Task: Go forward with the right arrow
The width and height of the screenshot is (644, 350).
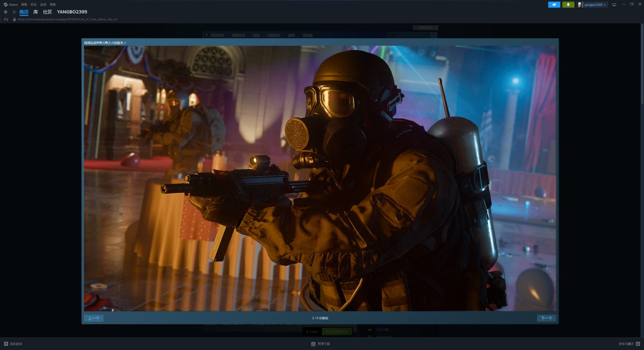Action: (x=14, y=12)
